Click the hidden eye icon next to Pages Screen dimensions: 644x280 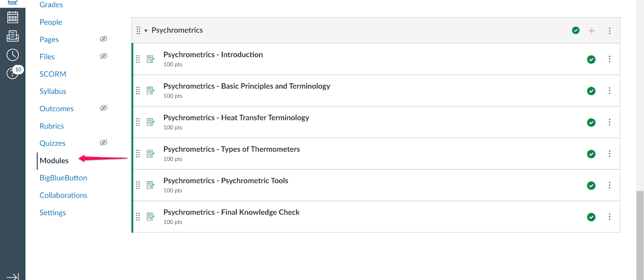coord(103,39)
